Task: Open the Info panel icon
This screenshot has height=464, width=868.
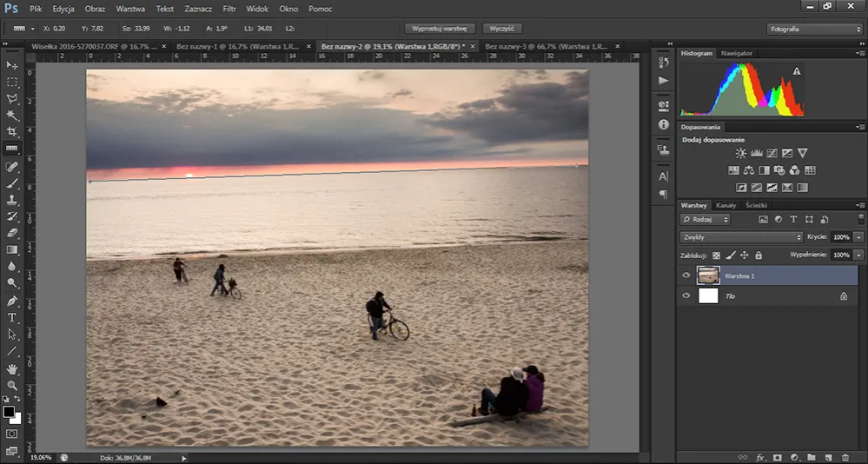Action: [x=663, y=124]
